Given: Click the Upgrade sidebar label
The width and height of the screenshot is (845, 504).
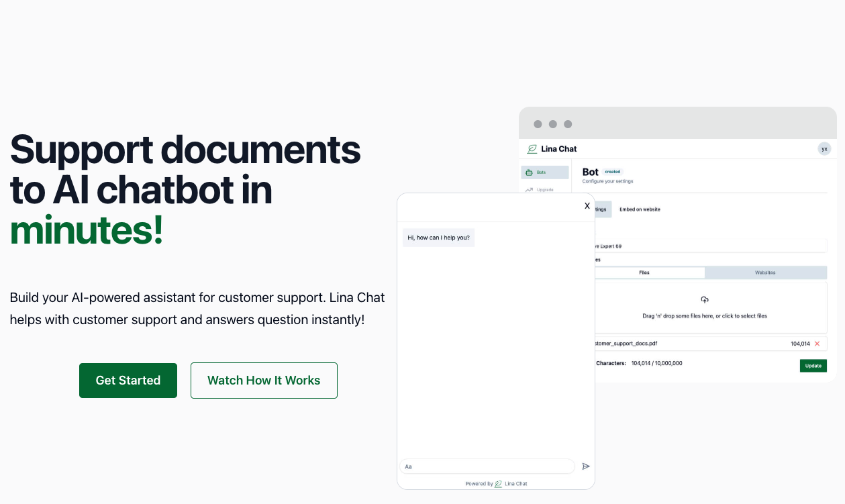Looking at the screenshot, I should (545, 190).
